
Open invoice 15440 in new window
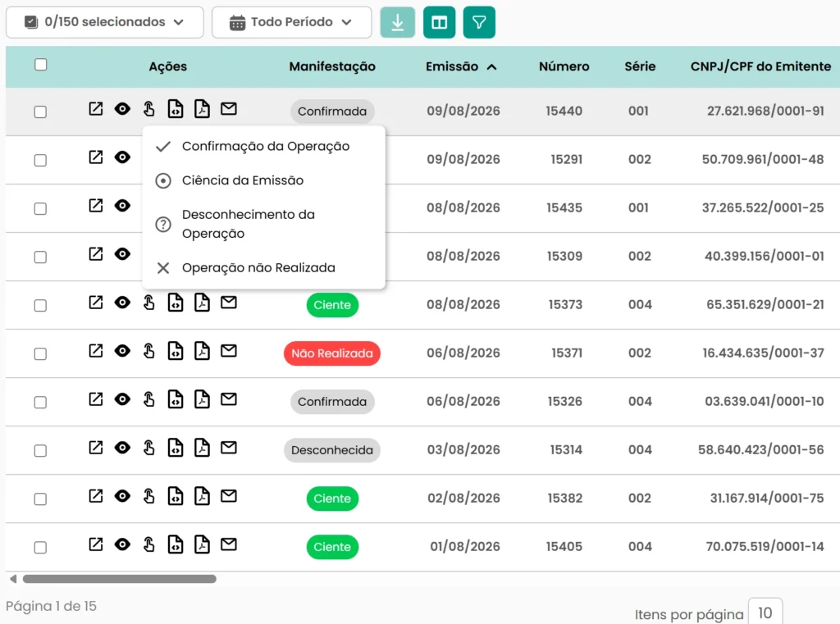point(96,109)
